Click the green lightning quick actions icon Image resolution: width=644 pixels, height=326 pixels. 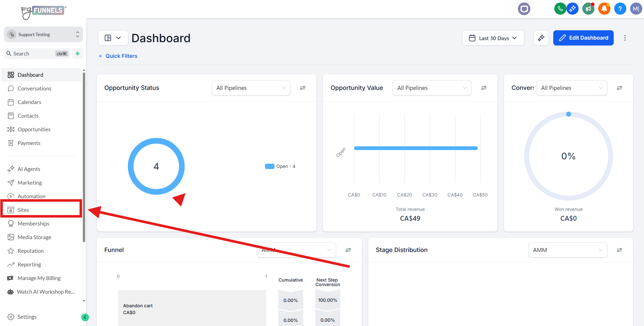[78, 54]
